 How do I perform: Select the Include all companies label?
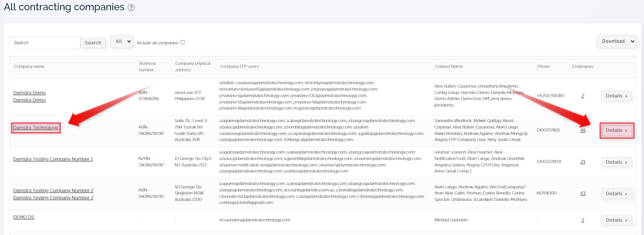[158, 43]
